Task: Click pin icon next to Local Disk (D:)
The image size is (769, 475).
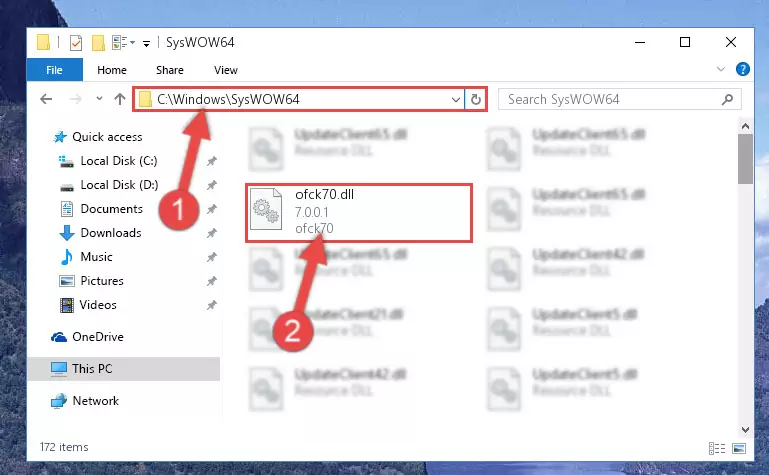Action: [211, 185]
